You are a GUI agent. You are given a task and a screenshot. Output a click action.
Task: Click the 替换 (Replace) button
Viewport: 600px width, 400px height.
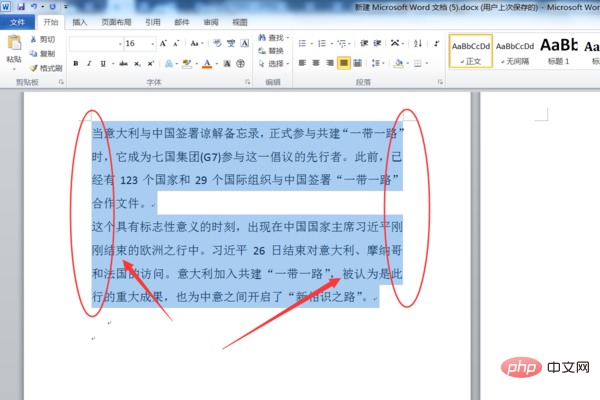coord(271,51)
